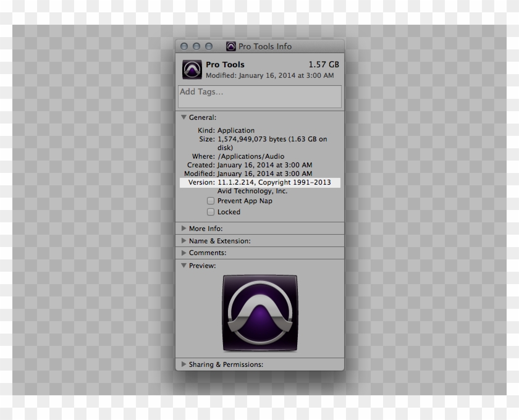Select the version text 11.1.2.214
Image resolution: width=519 pixels, height=420 pixels.
coord(235,182)
